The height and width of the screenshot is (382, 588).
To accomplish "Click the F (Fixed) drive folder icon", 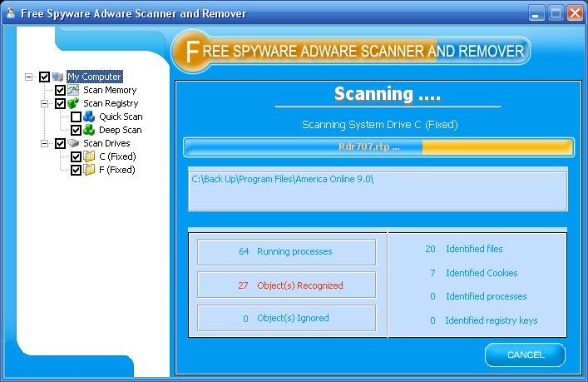I will tap(89, 170).
